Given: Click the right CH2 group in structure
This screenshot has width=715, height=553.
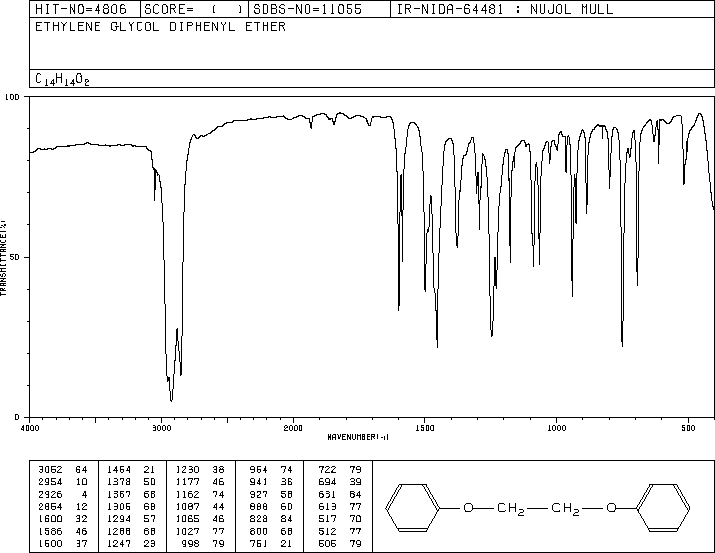Looking at the screenshot, I should tap(565, 509).
